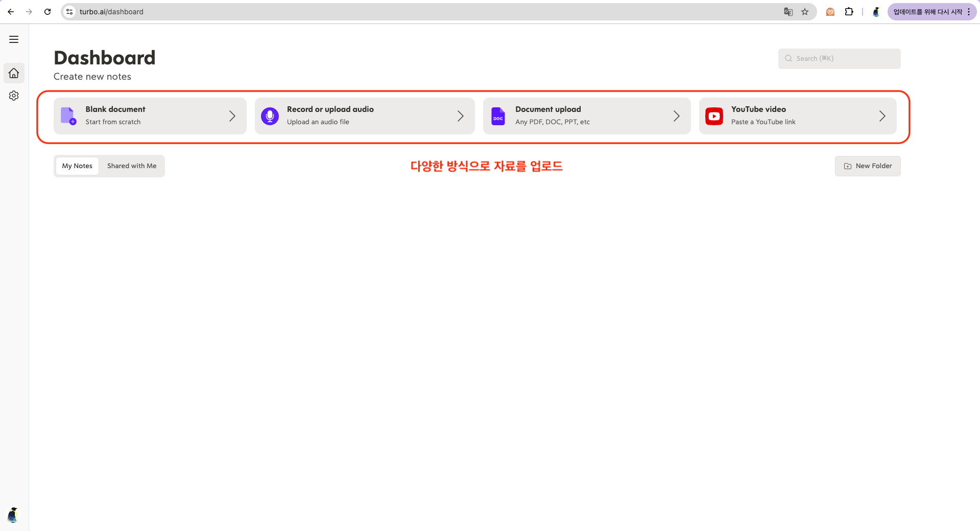Click the New Folder button
The width and height of the screenshot is (980, 531).
[867, 166]
